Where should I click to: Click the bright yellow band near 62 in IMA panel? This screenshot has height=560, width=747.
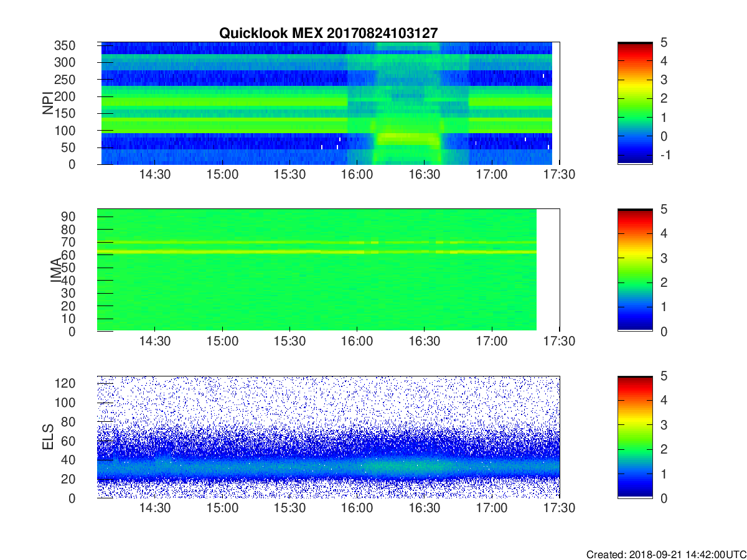tap(317, 251)
